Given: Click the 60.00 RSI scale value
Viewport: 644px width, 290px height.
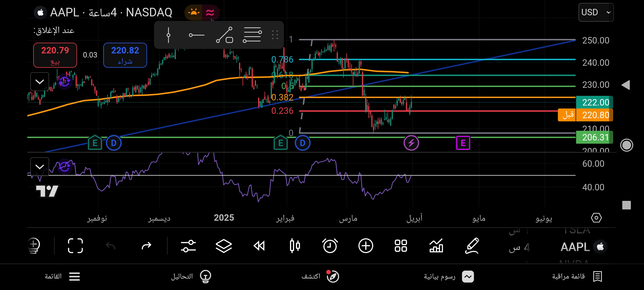Looking at the screenshot, I should tap(593, 164).
